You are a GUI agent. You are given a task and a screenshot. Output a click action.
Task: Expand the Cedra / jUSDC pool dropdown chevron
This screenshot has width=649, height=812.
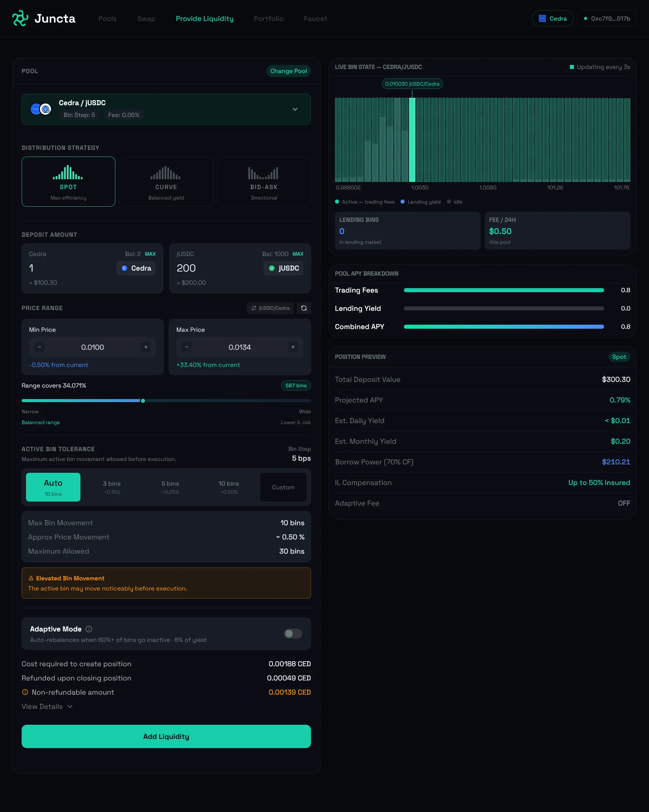[295, 109]
